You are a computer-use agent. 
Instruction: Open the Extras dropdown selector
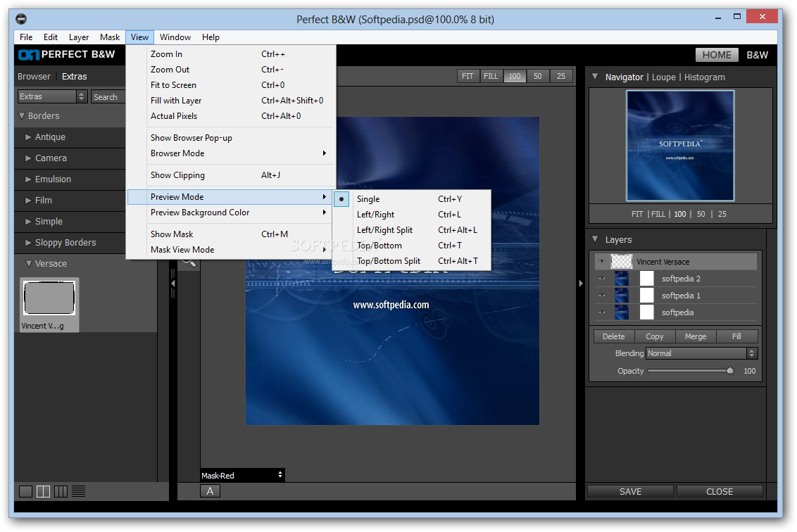(x=52, y=96)
